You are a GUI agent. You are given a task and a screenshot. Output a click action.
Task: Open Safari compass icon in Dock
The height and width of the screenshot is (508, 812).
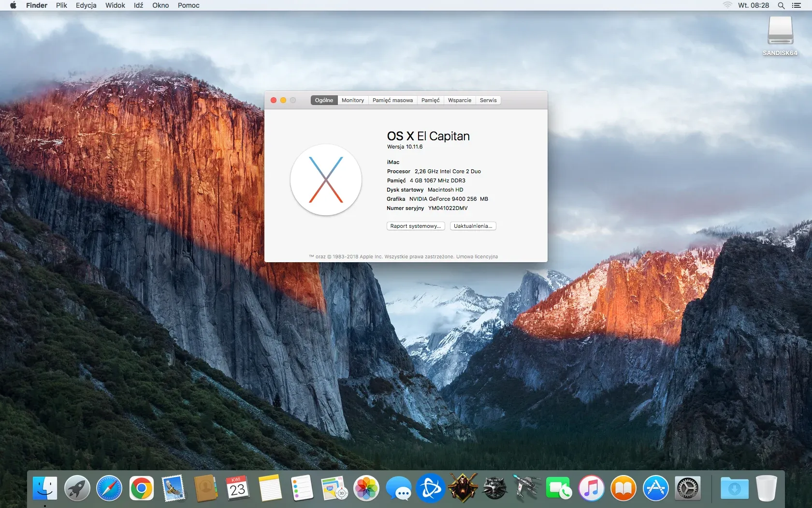pos(109,488)
